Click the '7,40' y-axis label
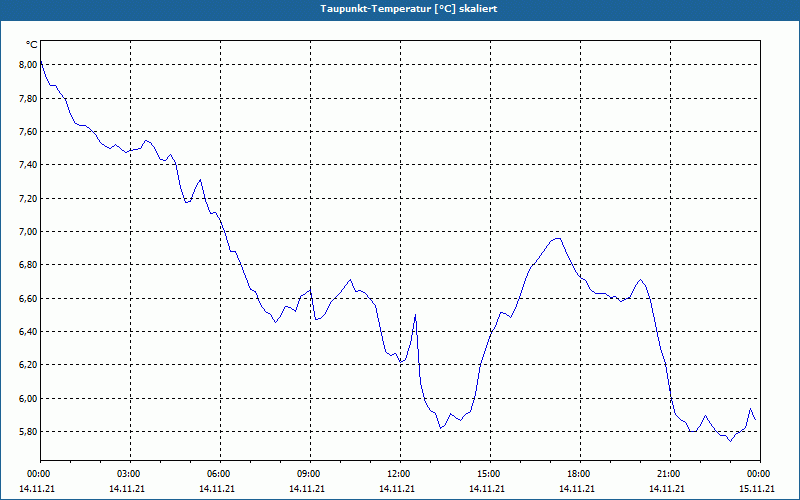 coord(29,165)
